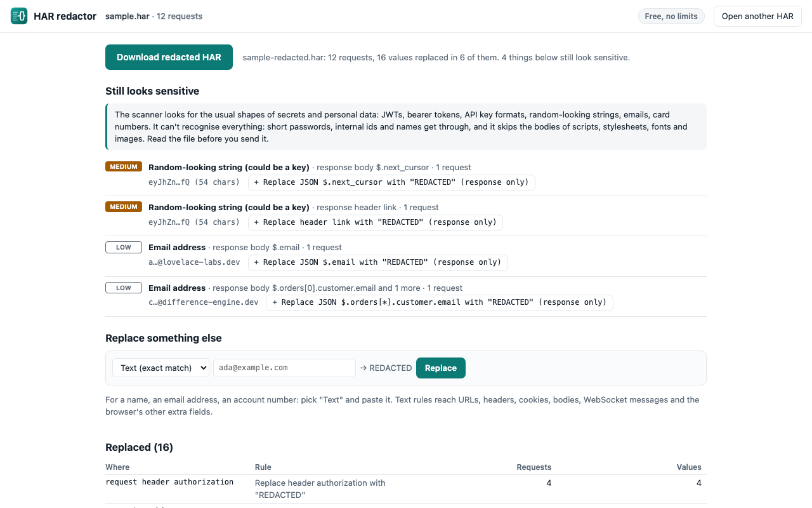The image size is (812, 508).
Task: Click the sample-redacted.har summary text
Action: [436, 57]
